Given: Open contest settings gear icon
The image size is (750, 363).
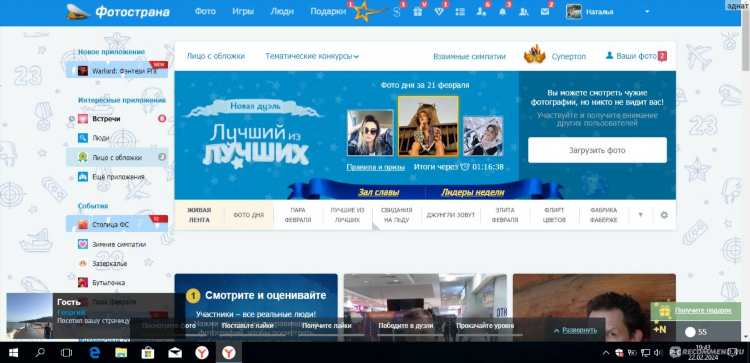Looking at the screenshot, I should click(x=664, y=215).
